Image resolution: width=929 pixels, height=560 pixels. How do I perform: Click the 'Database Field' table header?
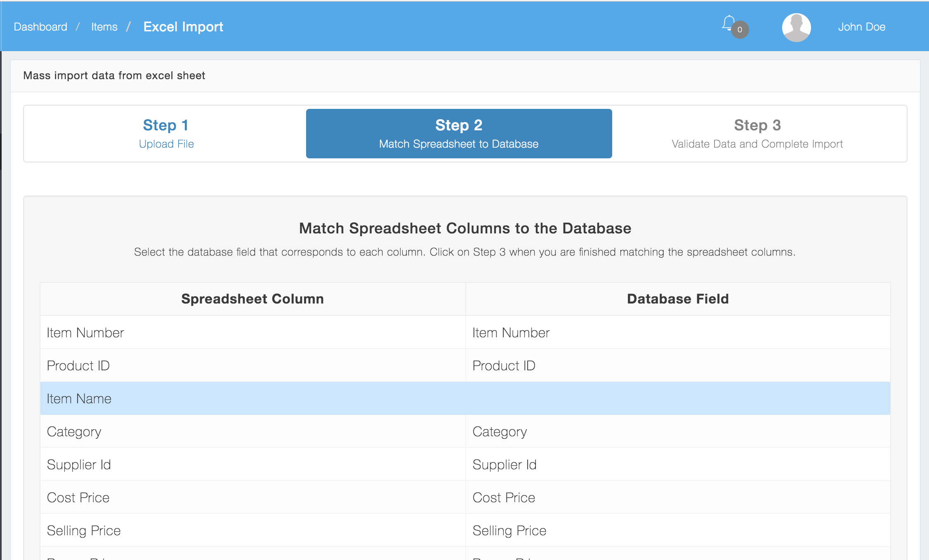pos(678,299)
